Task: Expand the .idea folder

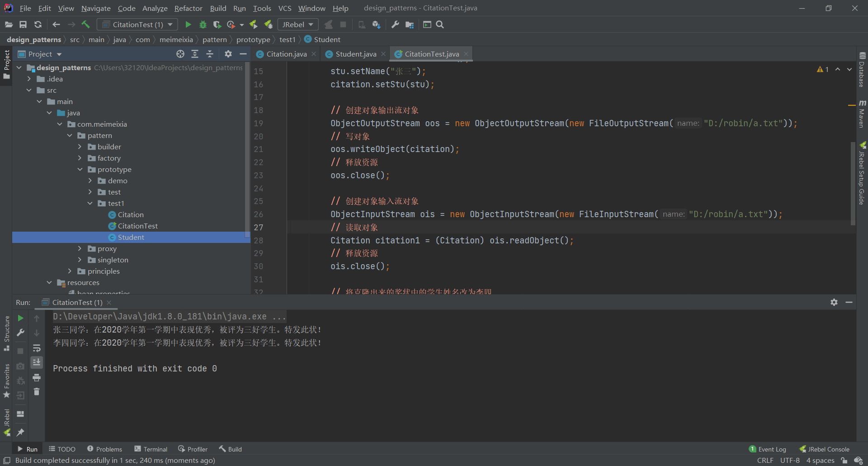Action: coord(29,79)
